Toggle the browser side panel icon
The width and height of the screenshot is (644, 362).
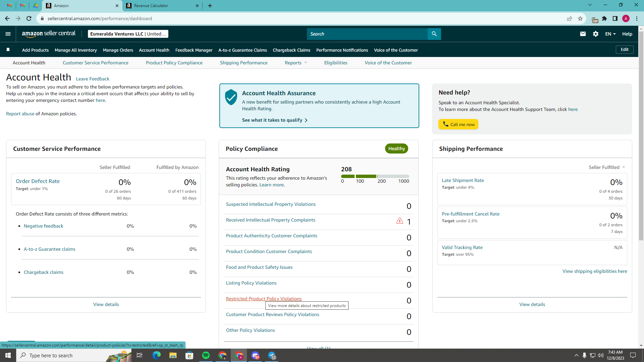(x=615, y=18)
